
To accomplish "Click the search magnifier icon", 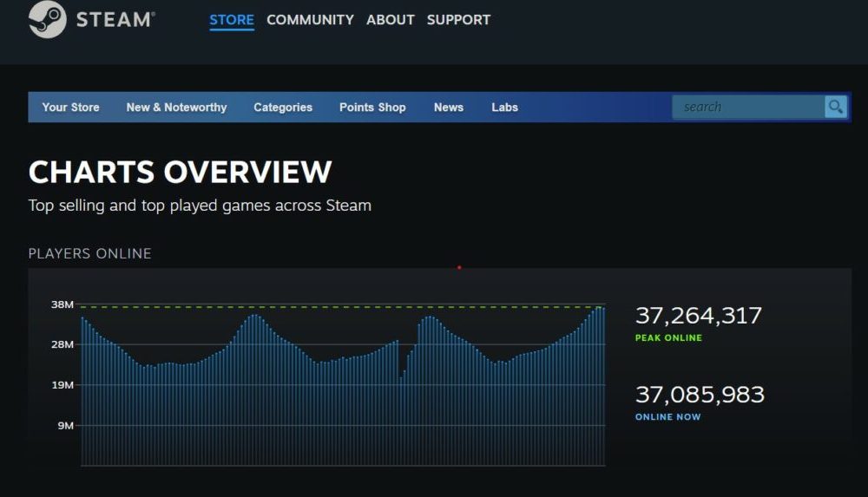I will pos(836,107).
